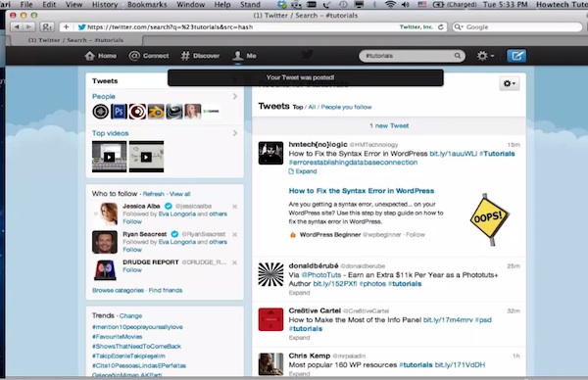Click the Photoshop people avatar
The width and height of the screenshot is (588, 380).
(x=119, y=112)
